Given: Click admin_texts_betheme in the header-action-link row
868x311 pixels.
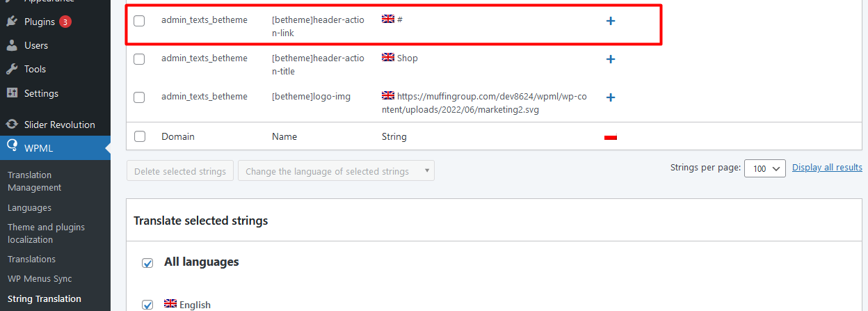Looking at the screenshot, I should (x=204, y=20).
